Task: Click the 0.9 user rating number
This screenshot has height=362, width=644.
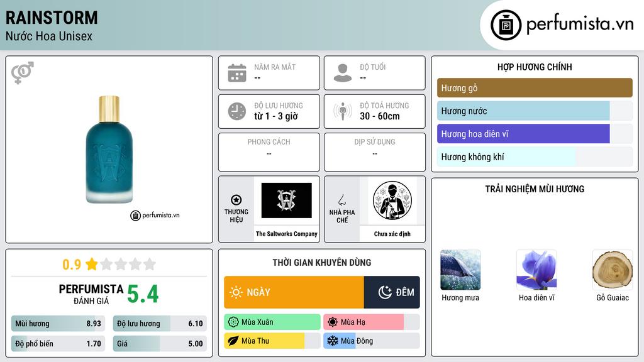Action: pyautogui.click(x=72, y=265)
